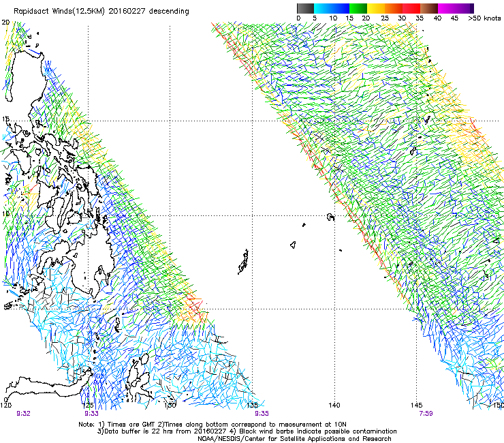Click the "40" legend scale label
Viewport: 504px width, 443px height.
pos(437,18)
